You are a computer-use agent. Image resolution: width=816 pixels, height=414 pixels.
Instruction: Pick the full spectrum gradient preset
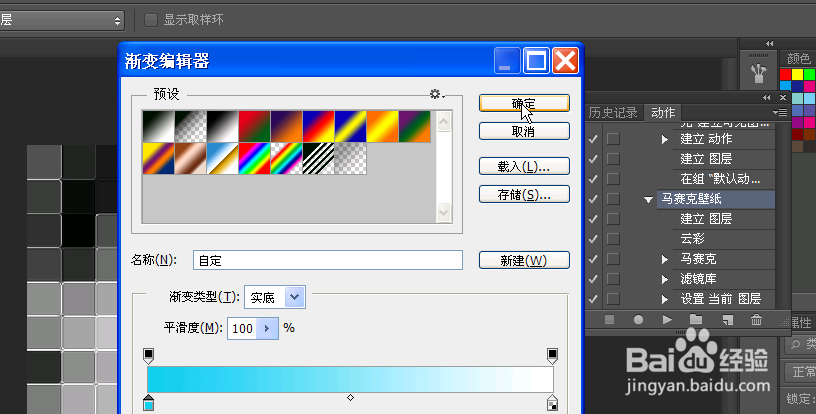(254, 159)
